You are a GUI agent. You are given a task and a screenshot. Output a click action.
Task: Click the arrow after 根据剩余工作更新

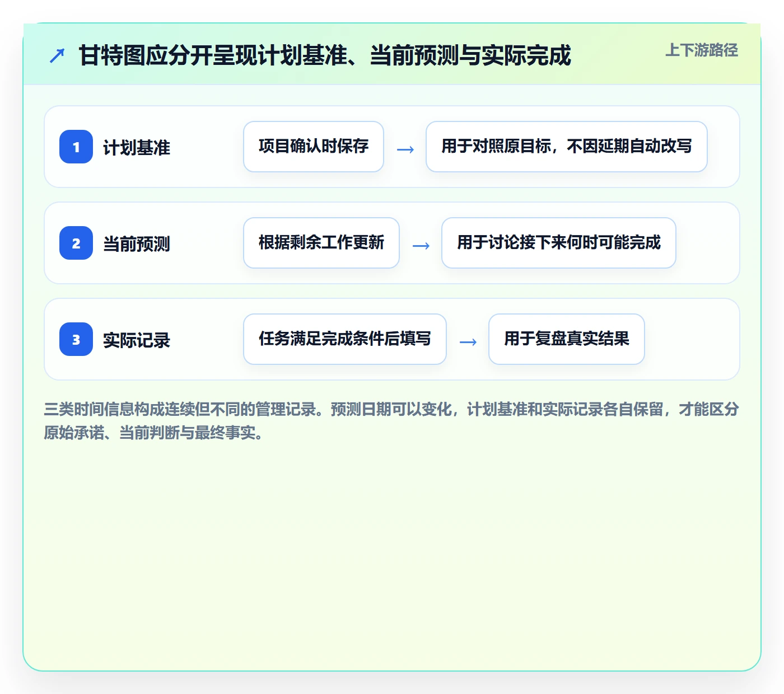click(x=421, y=246)
